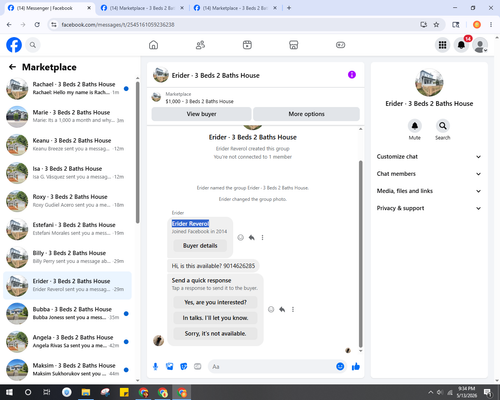Mute the conversation with bell icon

pyautogui.click(x=415, y=126)
